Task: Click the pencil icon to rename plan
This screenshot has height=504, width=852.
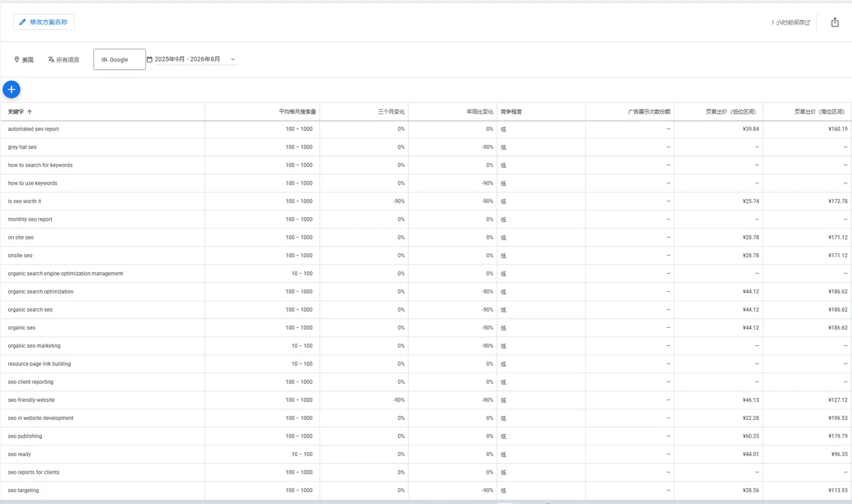Action: (22, 22)
